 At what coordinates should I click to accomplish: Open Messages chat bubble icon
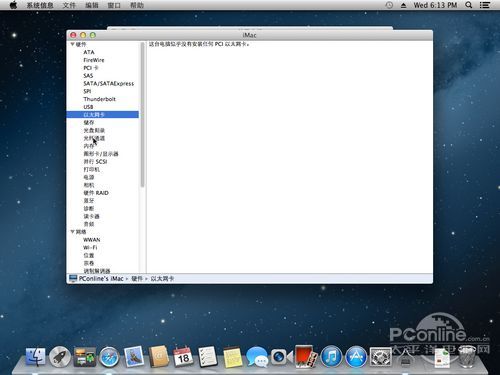(257, 357)
